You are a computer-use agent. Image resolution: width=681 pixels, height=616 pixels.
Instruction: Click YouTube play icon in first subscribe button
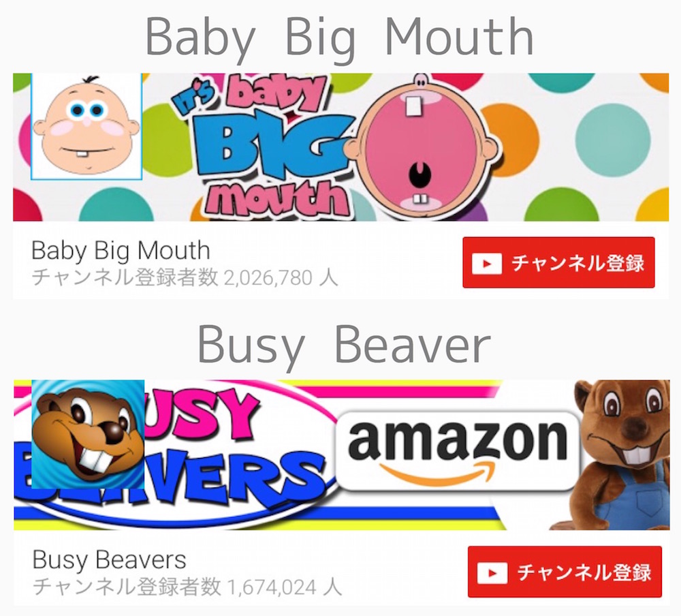pos(487,264)
